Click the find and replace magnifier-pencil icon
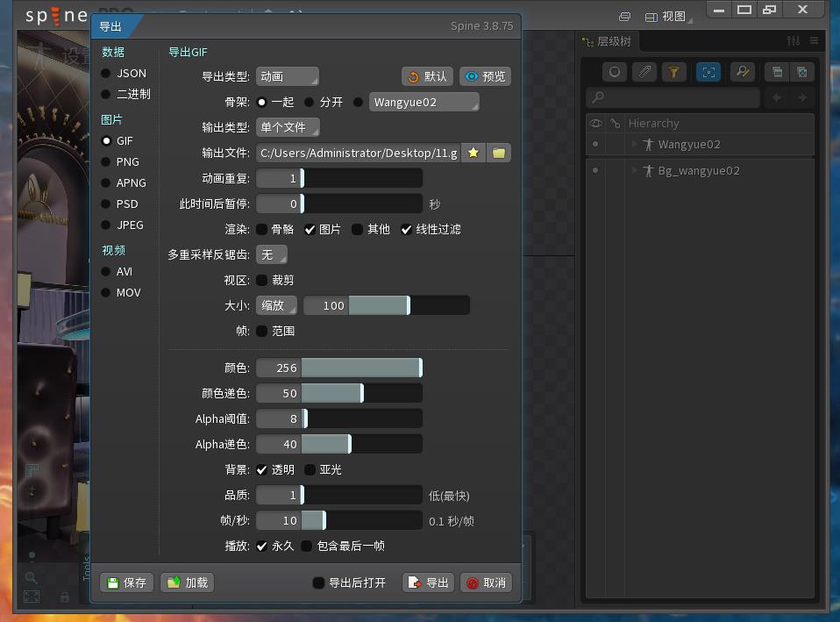 [x=743, y=72]
